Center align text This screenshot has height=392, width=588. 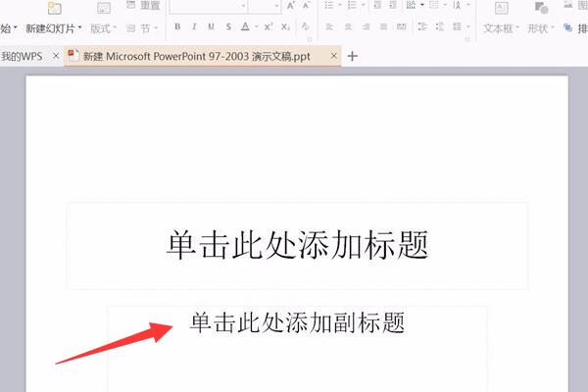[x=348, y=26]
